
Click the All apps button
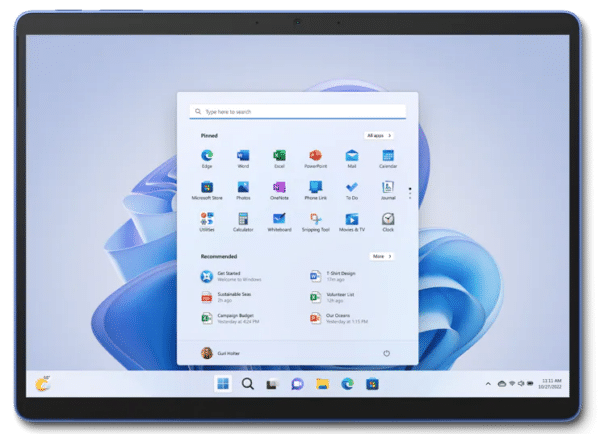(x=378, y=135)
